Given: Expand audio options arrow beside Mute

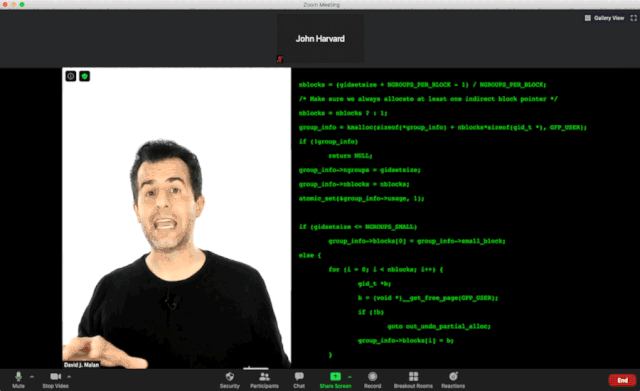Looking at the screenshot, I should 32,377.
